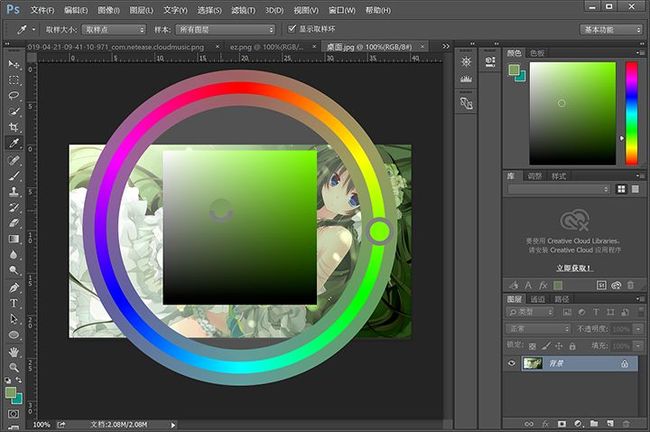Image resolution: width=650 pixels, height=432 pixels.
Task: Select the Pen tool
Action: pos(14,287)
